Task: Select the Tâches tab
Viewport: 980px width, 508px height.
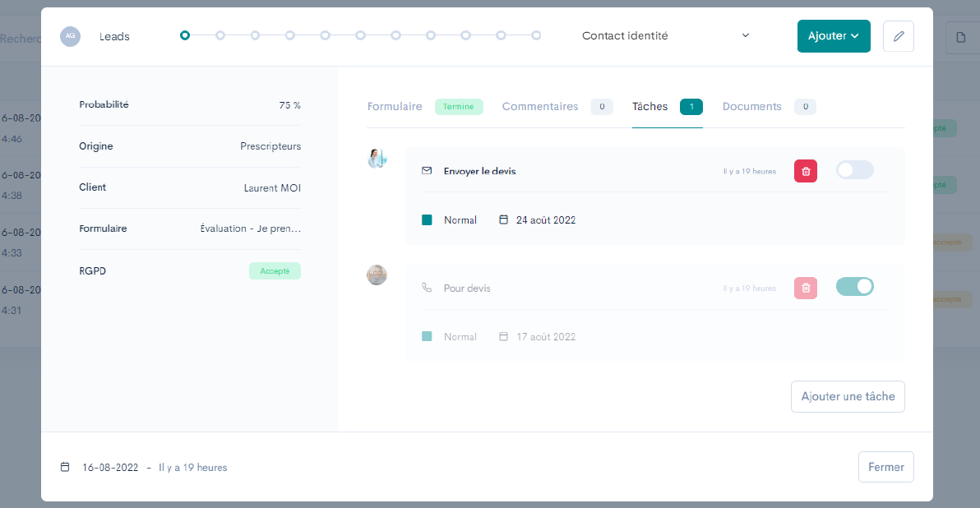Action: 650,107
